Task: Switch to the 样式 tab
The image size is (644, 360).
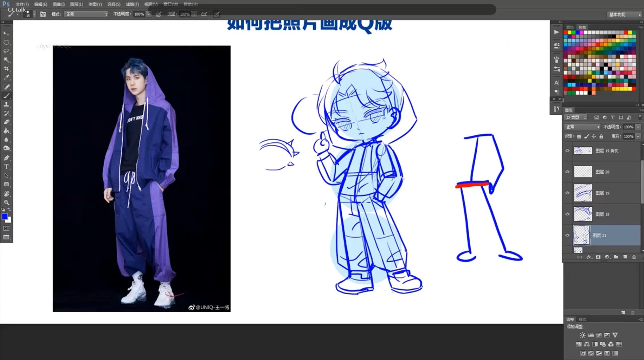Action: 582,320
